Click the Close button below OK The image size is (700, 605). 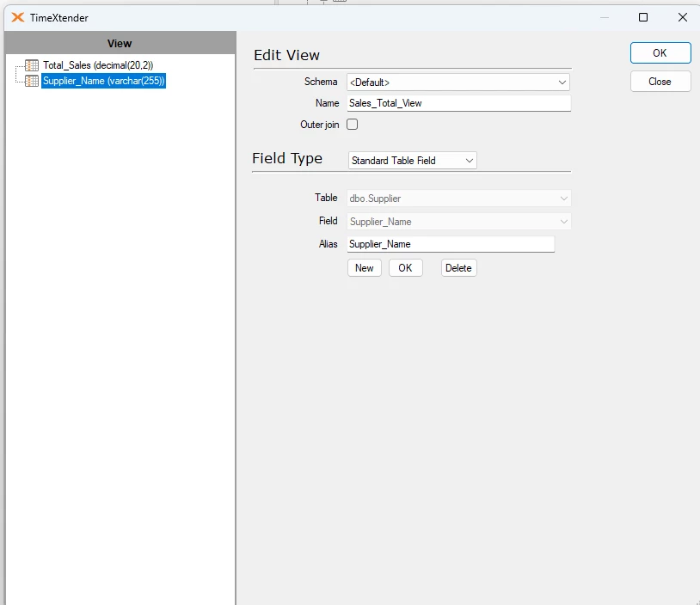click(660, 82)
